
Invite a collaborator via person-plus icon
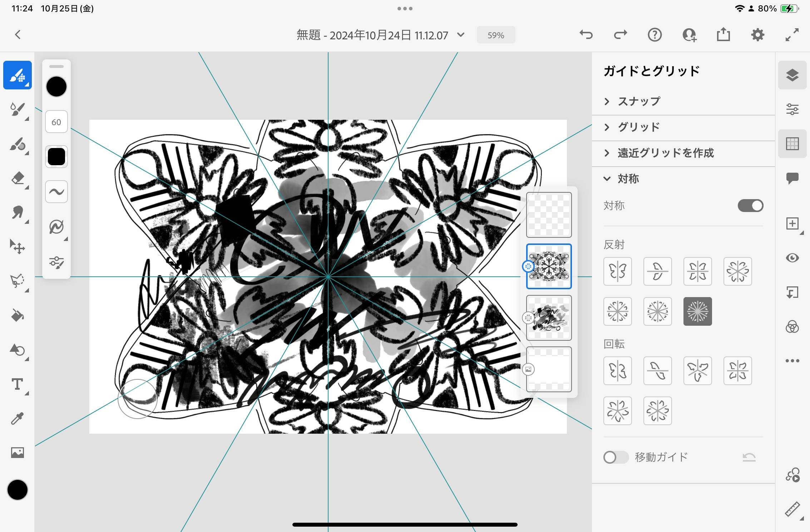689,35
